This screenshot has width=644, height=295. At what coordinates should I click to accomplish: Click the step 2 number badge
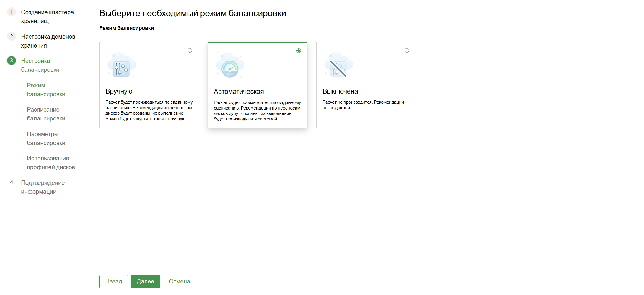pyautogui.click(x=12, y=36)
